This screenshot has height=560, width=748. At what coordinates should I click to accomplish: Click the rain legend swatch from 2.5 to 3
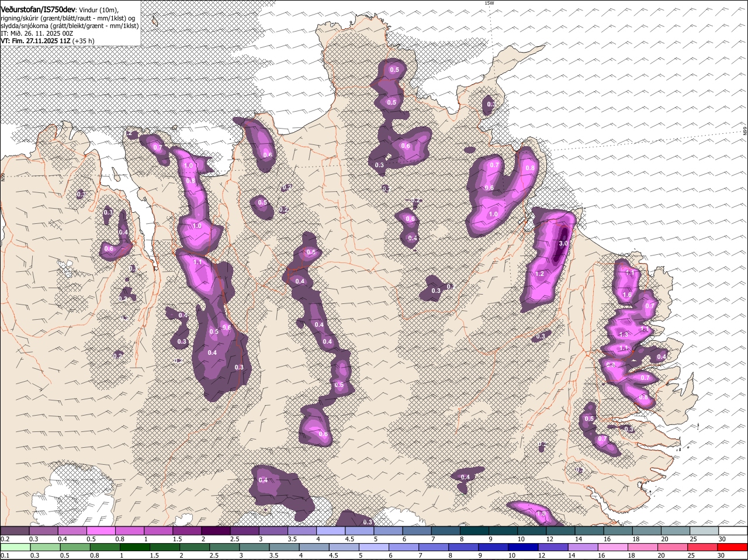pyautogui.click(x=226, y=547)
